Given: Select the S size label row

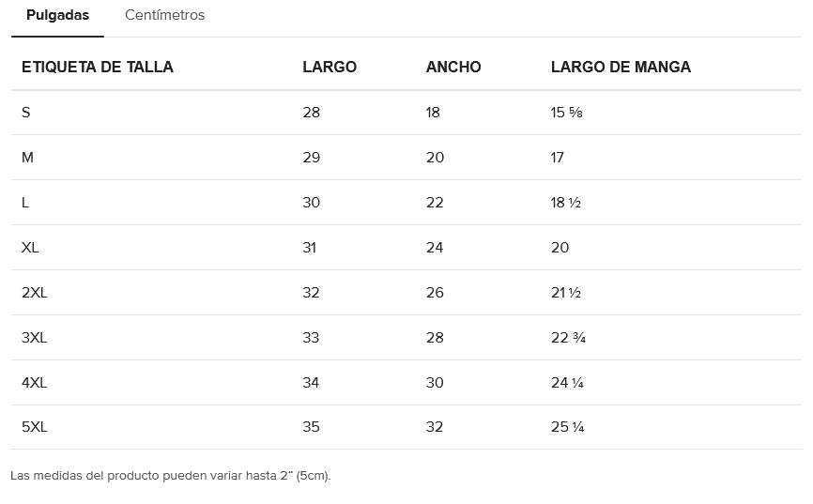Looking at the screenshot, I should pos(26,113).
